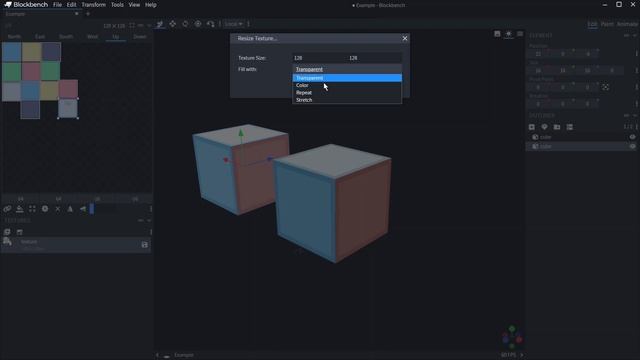Toggle visibility of first cube

click(633, 137)
